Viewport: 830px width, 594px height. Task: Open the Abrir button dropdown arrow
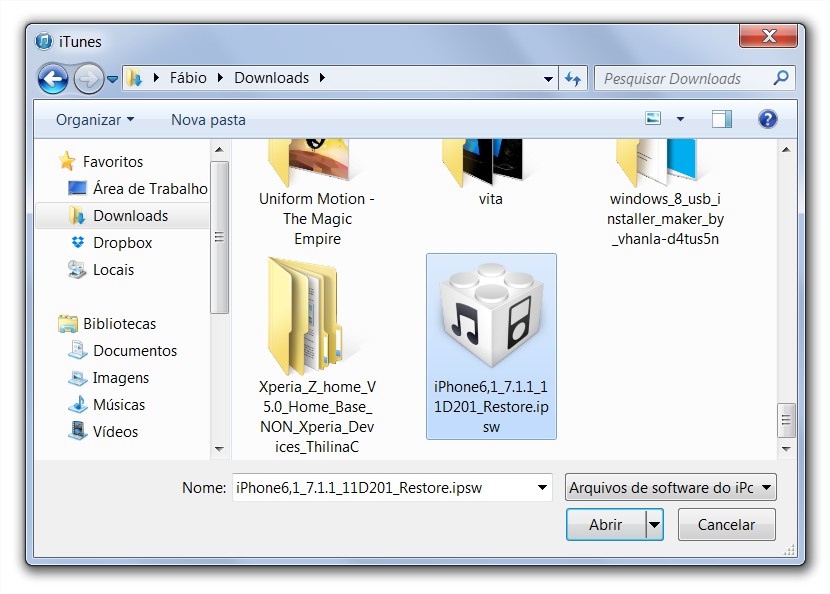point(654,525)
